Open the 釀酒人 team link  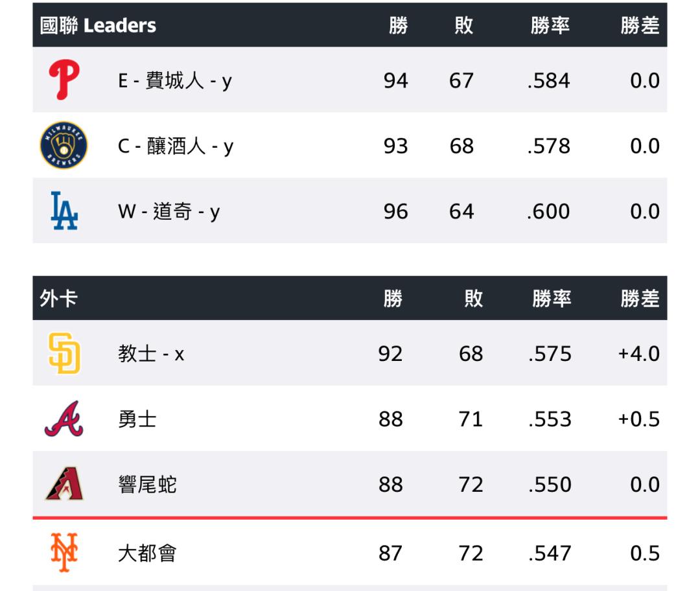[176, 146]
